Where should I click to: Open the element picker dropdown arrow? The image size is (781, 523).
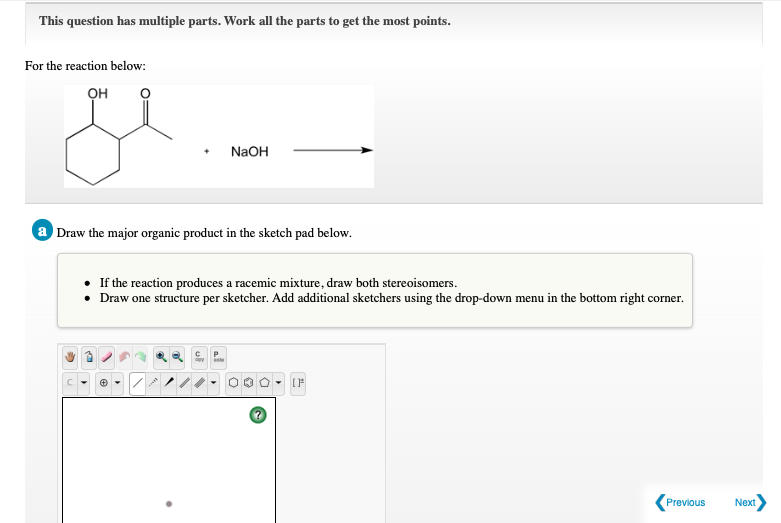84,383
